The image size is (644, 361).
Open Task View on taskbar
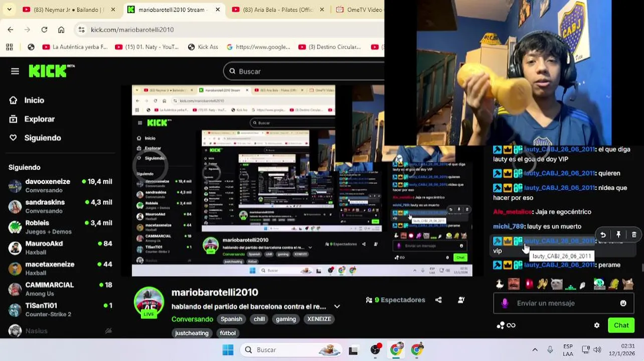[353, 350]
